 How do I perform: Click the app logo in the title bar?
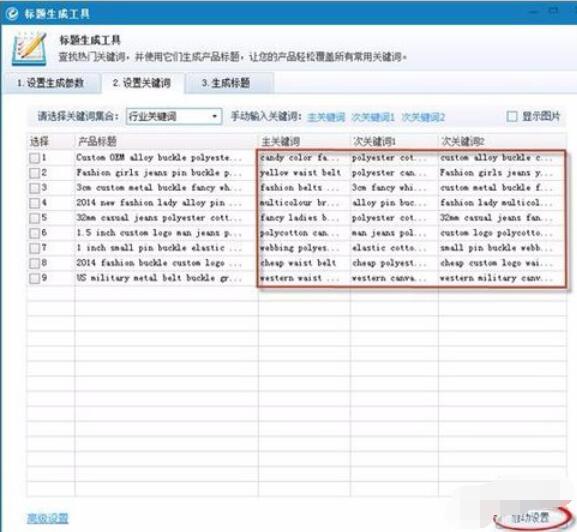(12, 14)
